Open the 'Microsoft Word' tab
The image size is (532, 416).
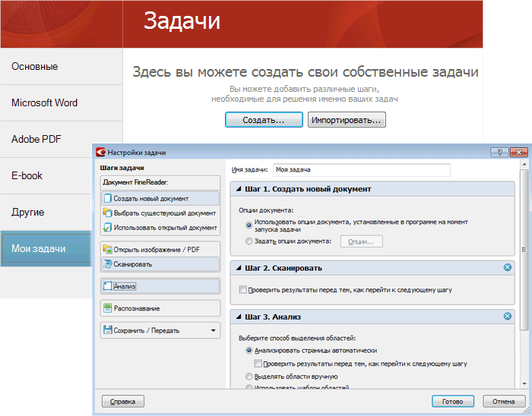click(x=44, y=103)
